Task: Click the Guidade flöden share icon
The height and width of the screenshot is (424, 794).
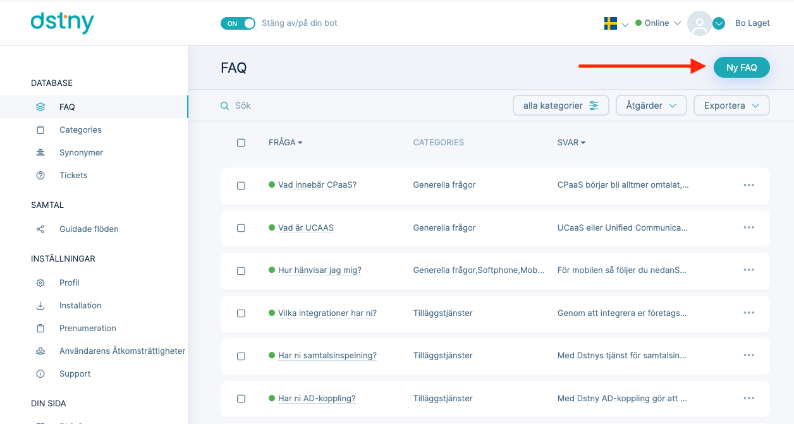Action: pos(41,229)
